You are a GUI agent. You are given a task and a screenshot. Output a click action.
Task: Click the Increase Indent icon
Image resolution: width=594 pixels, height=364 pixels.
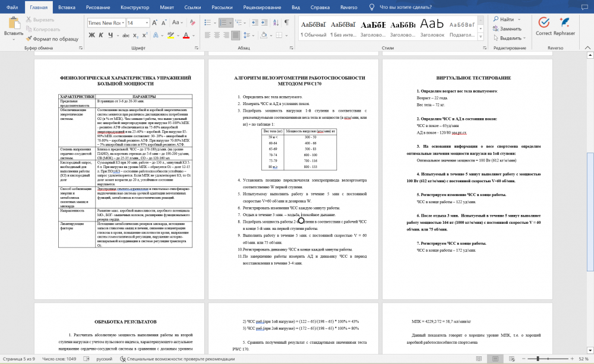click(x=264, y=23)
